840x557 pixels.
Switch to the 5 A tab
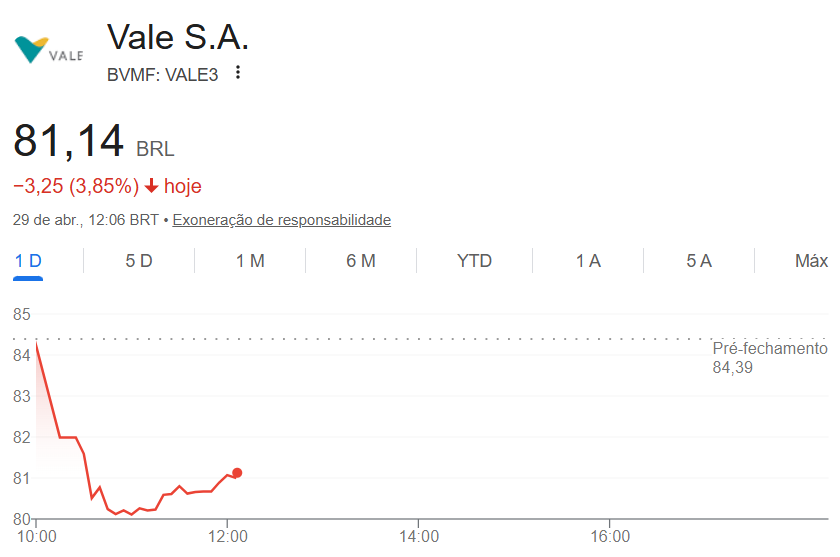click(699, 261)
